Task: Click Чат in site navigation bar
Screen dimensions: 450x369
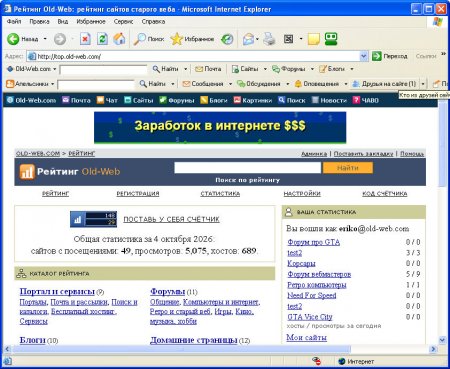Action: [x=107, y=100]
